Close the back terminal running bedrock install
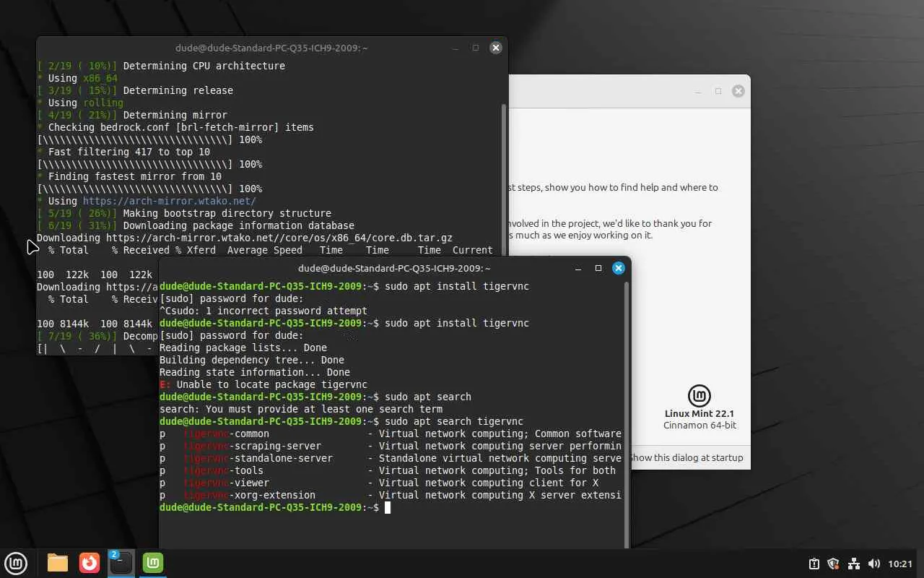This screenshot has height=578, width=924. [496, 48]
